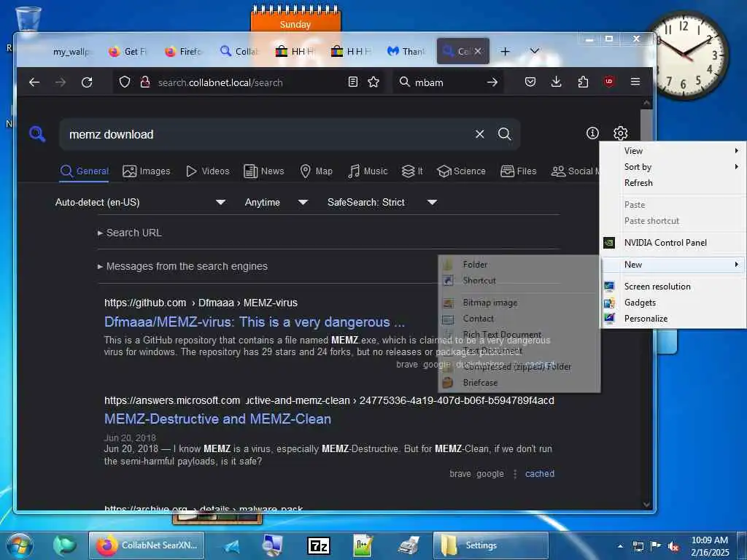This screenshot has height=560, width=747.
Task: Switch to the my_wallp browser tab
Action: 71,52
